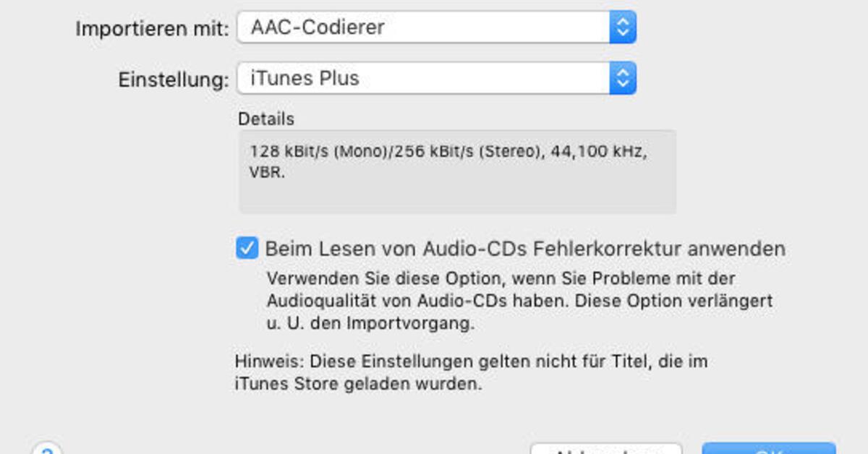Click the Details bitrate information box
The height and width of the screenshot is (454, 868).
[456, 170]
